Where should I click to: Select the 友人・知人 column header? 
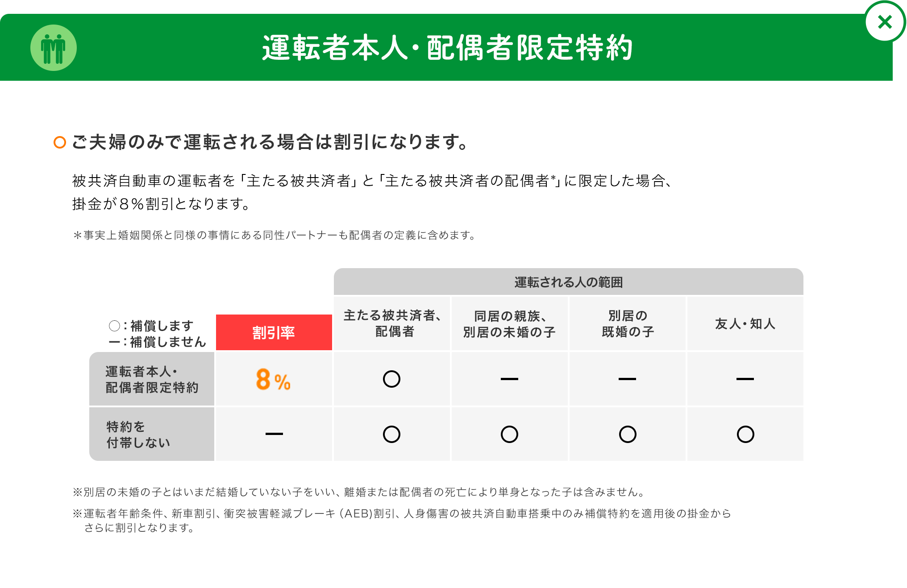click(745, 324)
